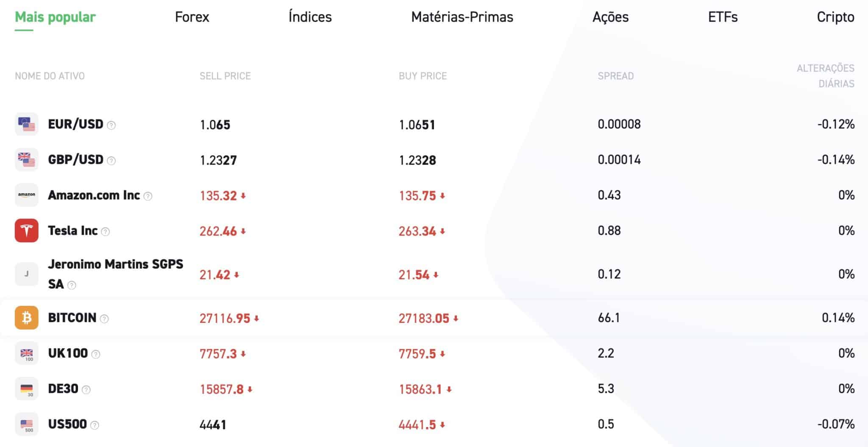Select the BITCOIN asset name
Screen dimensions: 868x447
(71, 318)
